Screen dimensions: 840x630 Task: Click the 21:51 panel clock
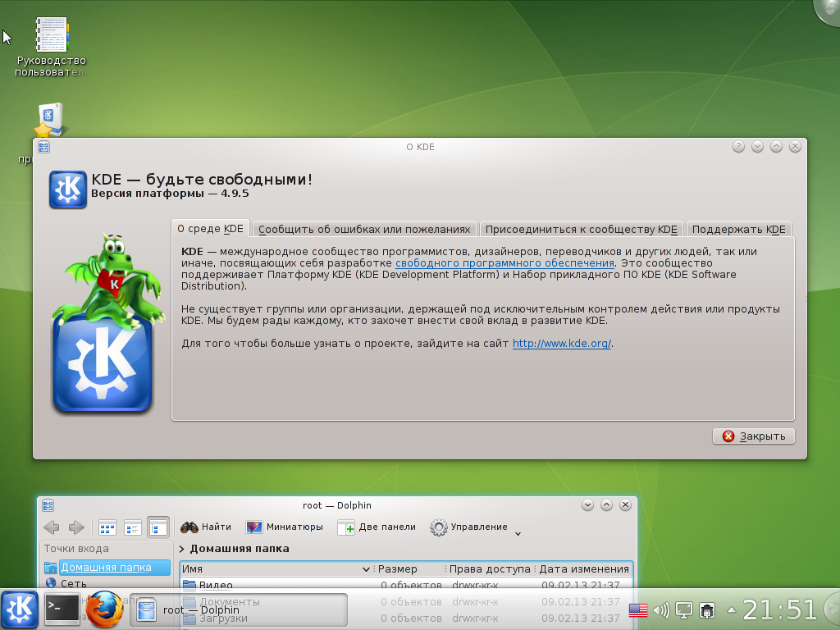[x=779, y=610]
